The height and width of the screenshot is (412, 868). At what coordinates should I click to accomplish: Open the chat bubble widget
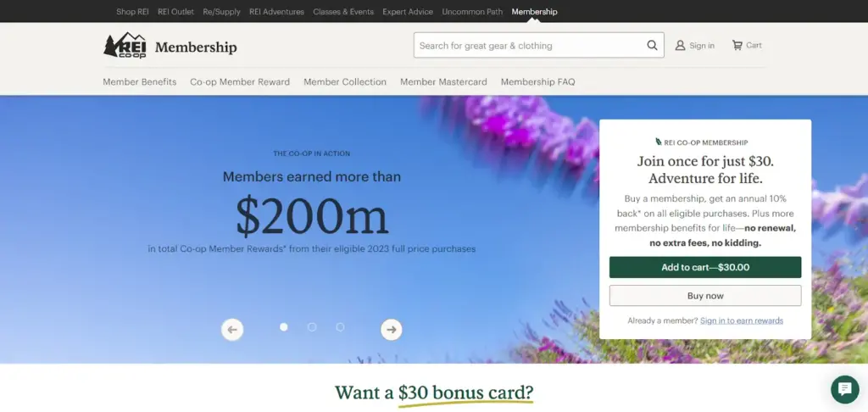[x=844, y=389]
